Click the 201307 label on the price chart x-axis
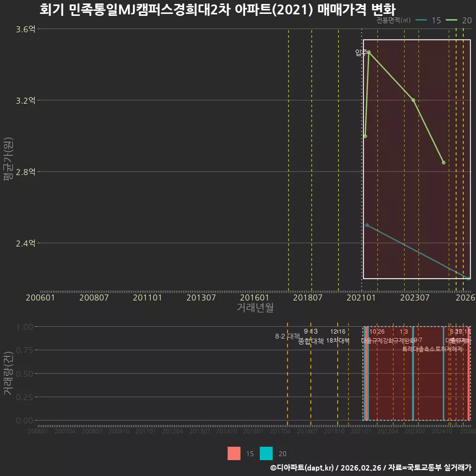 [201, 297]
